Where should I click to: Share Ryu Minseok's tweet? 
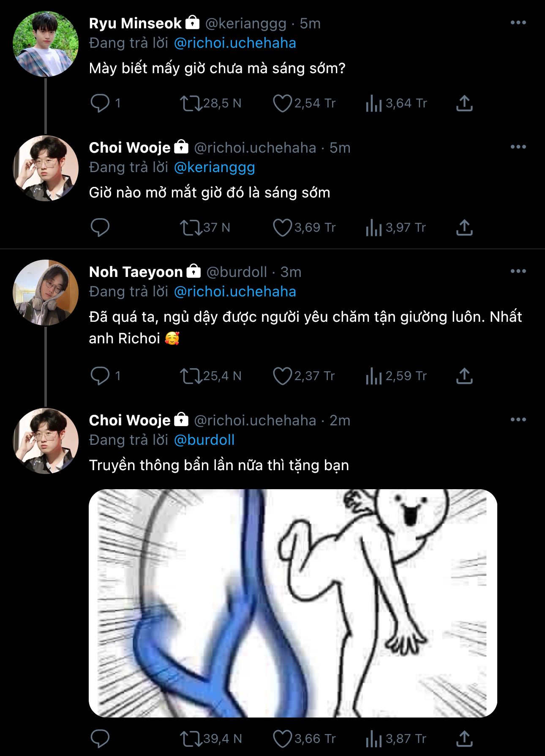464,103
